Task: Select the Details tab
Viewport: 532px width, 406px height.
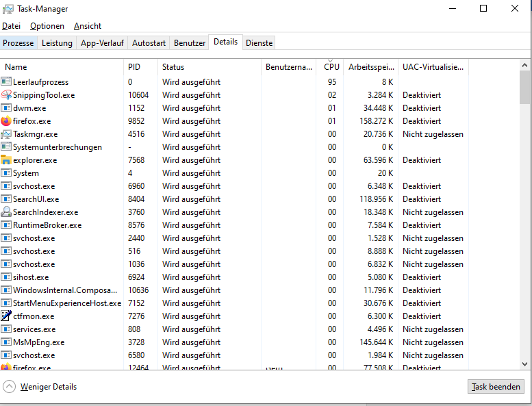Action: point(226,42)
